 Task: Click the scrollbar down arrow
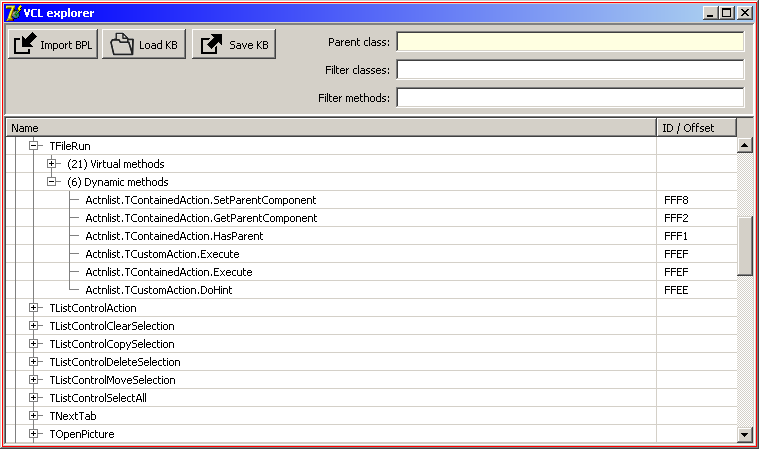[x=744, y=434]
